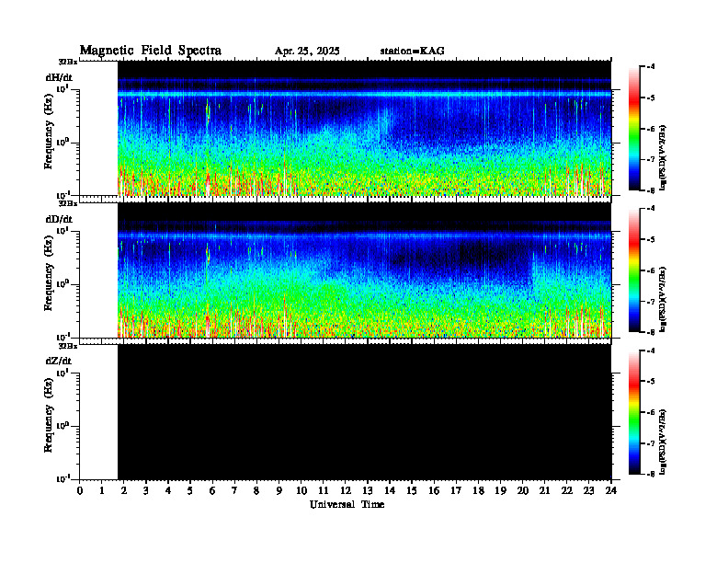Click the 'dH/dt' panel label
The image size is (728, 563).
click(59, 77)
